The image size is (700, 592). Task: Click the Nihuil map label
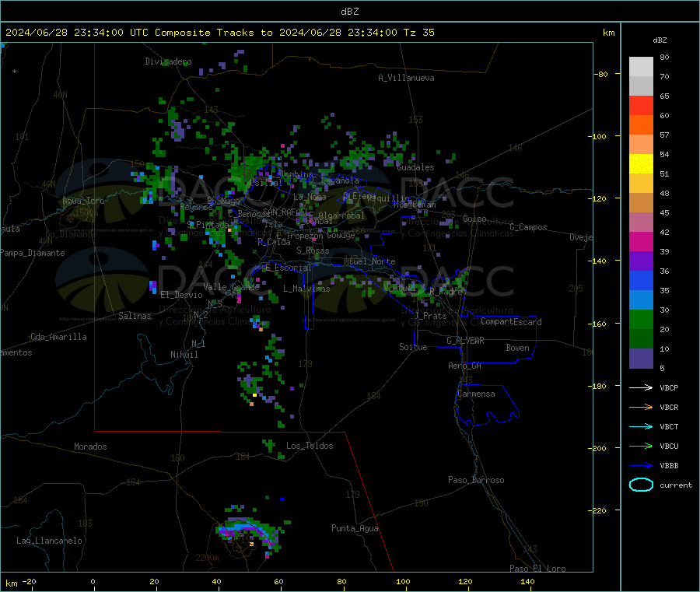click(184, 355)
